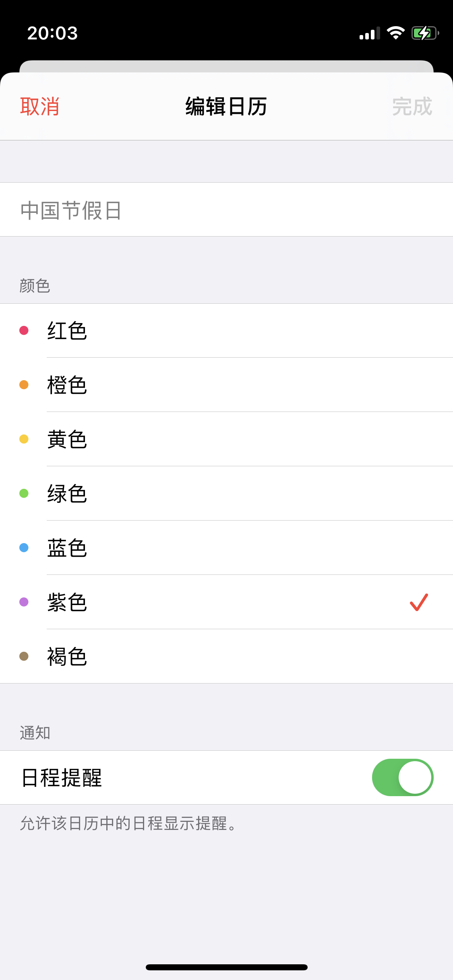Pick 黄色 from the color list

(67, 439)
